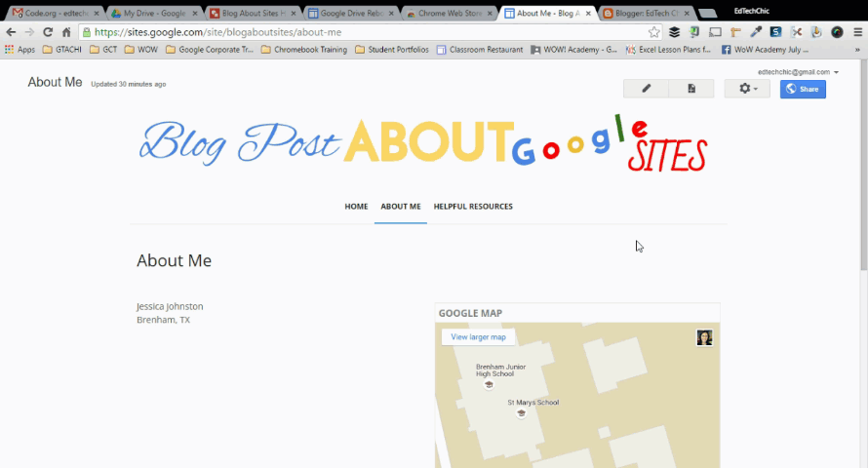Screen dimensions: 868x468
Task: Click the round dark gauge extension icon
Action: click(837, 32)
